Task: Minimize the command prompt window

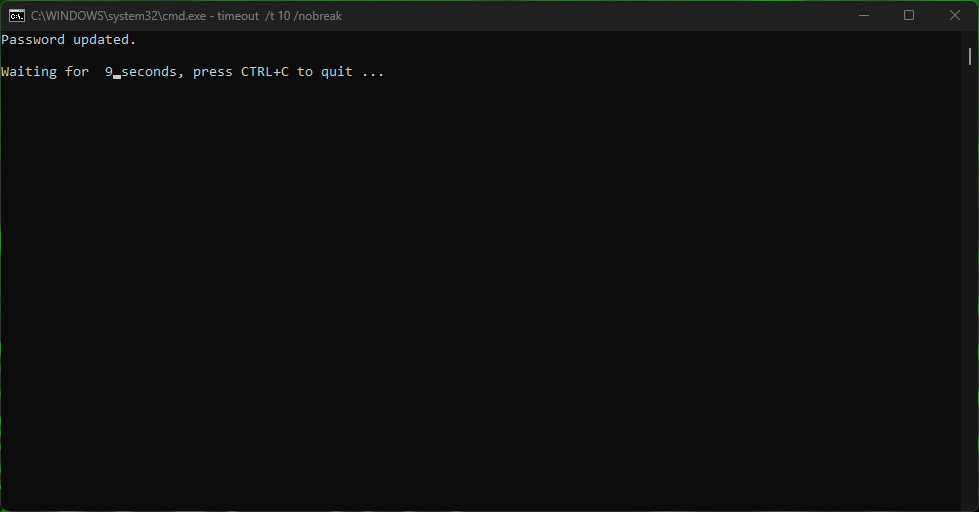Action: click(x=863, y=16)
